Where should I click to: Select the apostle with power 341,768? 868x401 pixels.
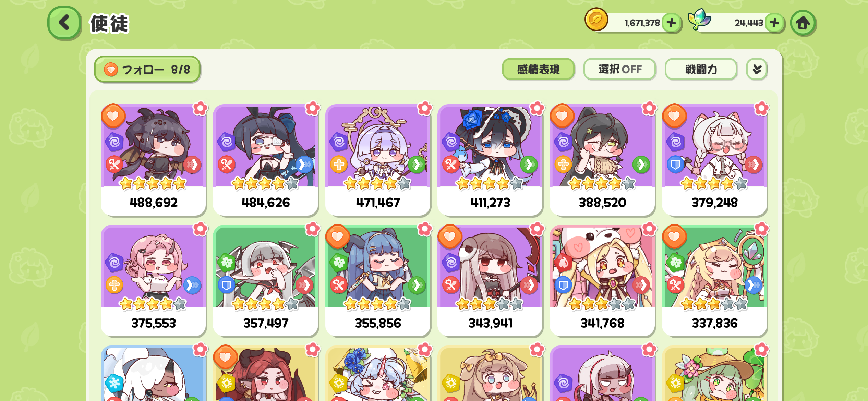(602, 281)
